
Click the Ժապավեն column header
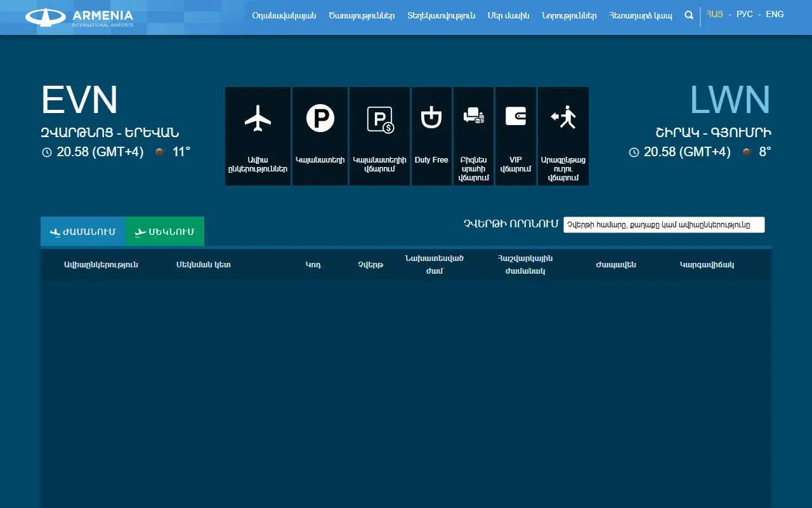pos(616,265)
